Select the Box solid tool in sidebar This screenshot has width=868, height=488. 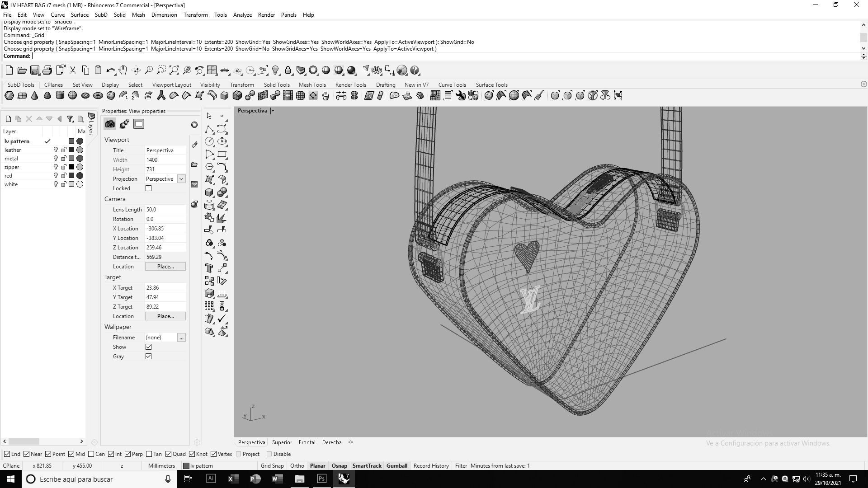tap(209, 192)
